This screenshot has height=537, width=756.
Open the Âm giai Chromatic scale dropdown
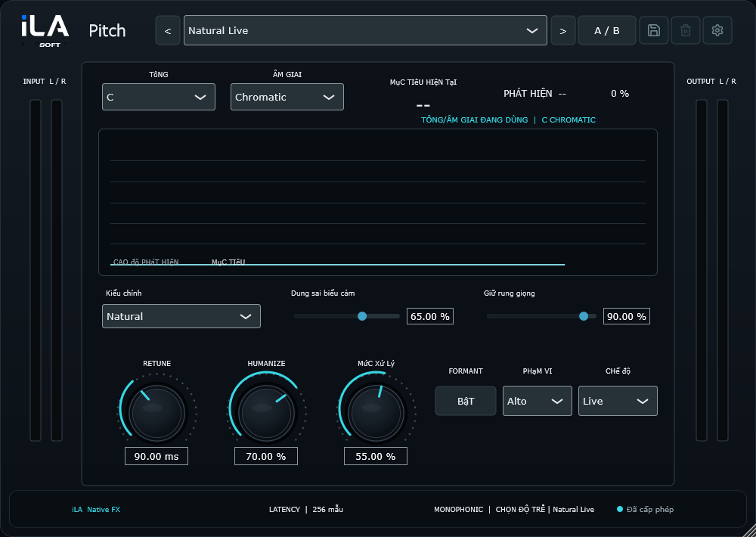coord(287,97)
